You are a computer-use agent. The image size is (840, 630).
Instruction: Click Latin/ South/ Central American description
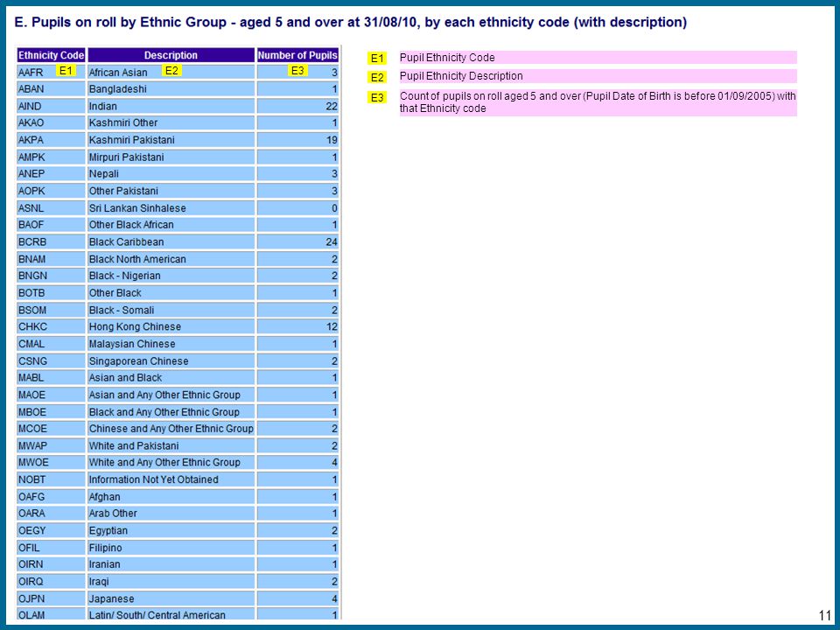[171, 614]
